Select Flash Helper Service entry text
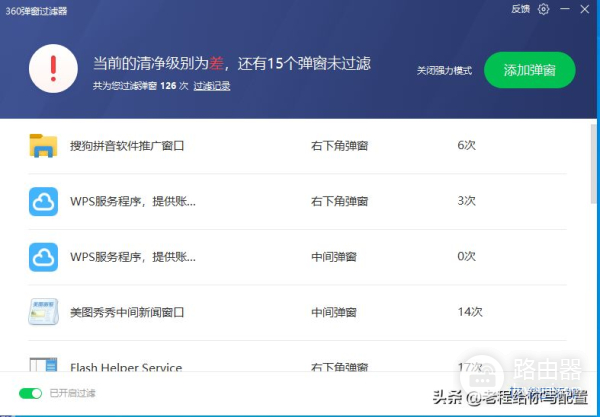This screenshot has height=417, width=600. pos(126,367)
